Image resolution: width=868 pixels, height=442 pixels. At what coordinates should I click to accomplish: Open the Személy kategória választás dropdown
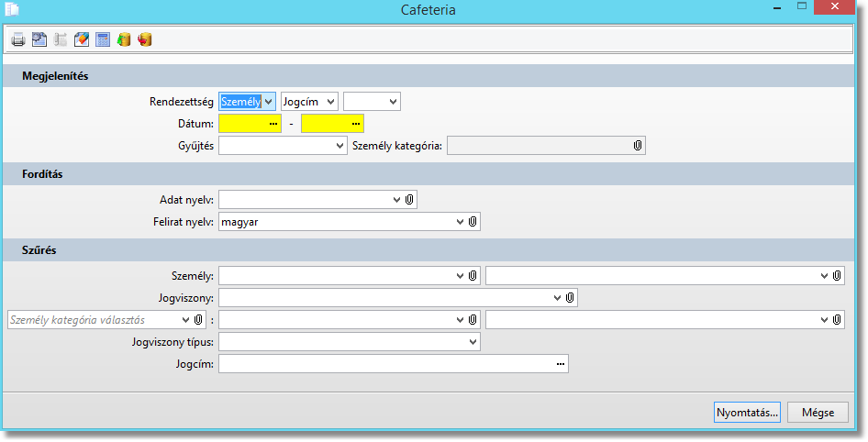coord(185,320)
